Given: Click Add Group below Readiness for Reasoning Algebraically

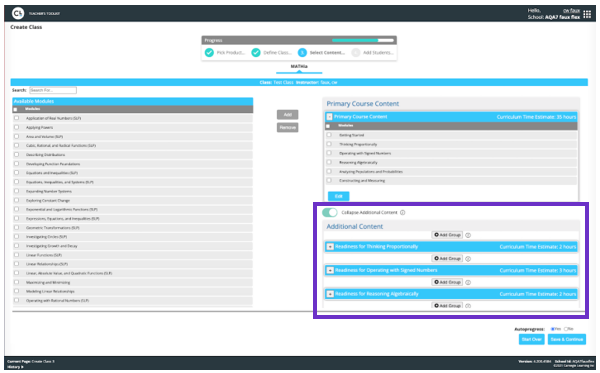Looking at the screenshot, I should 447,306.
